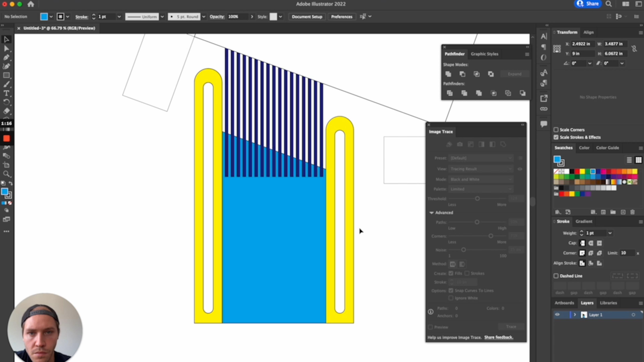Toggle Scale Strokes & Effects checkbox
Screen dimensions: 644x362
(556, 137)
